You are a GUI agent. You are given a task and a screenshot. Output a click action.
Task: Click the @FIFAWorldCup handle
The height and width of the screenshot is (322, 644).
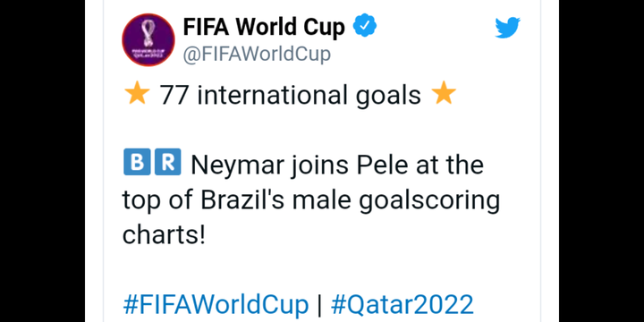point(257,55)
